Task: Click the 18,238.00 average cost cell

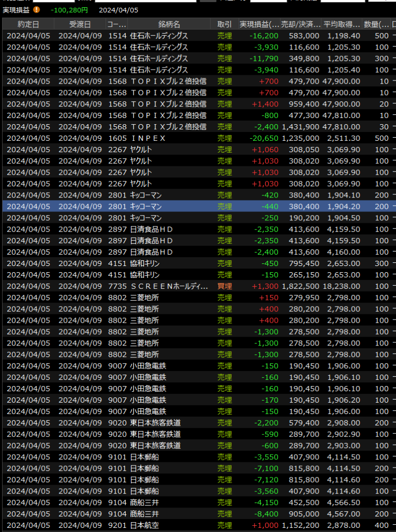Action: [341, 286]
